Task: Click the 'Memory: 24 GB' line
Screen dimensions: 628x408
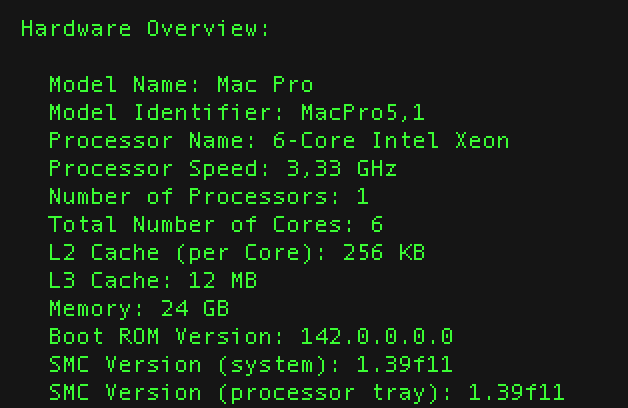Action: coord(138,308)
